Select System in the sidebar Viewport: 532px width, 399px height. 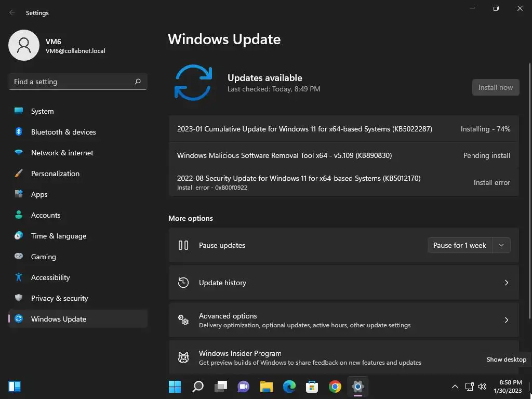click(x=78, y=111)
